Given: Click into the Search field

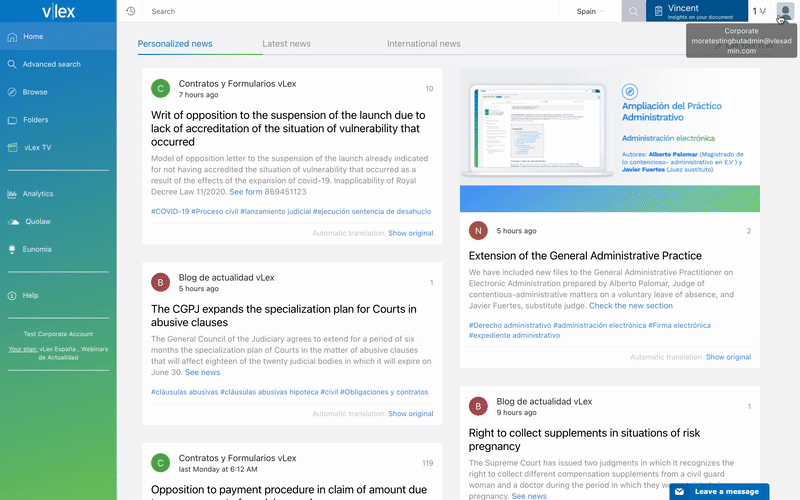Looking at the screenshot, I should 352,11.
